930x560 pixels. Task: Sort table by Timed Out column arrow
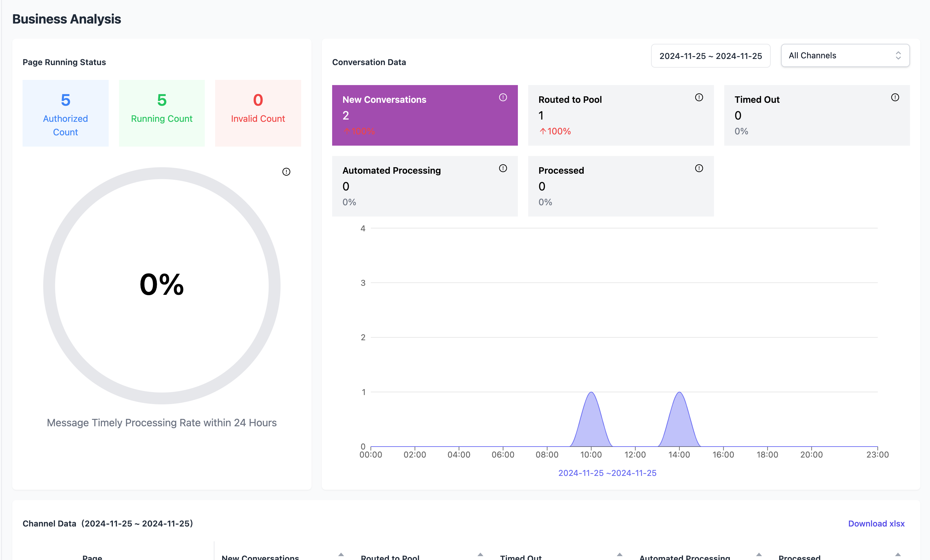(619, 555)
